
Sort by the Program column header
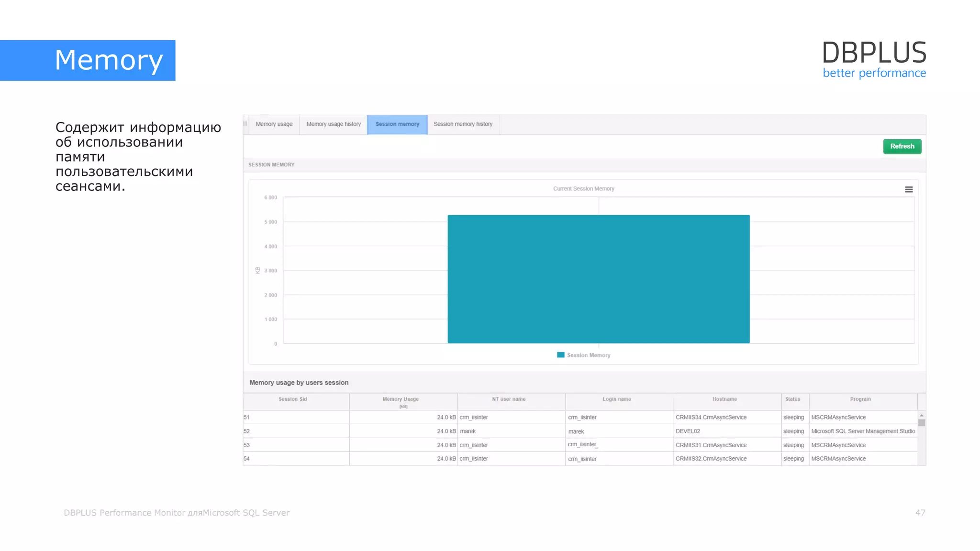[x=860, y=399]
